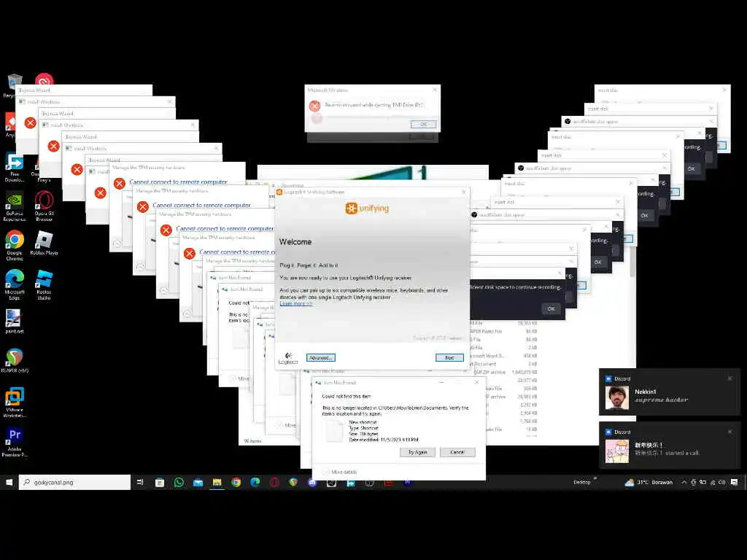
Task: Open paint.net desktop shortcut
Action: (x=15, y=321)
